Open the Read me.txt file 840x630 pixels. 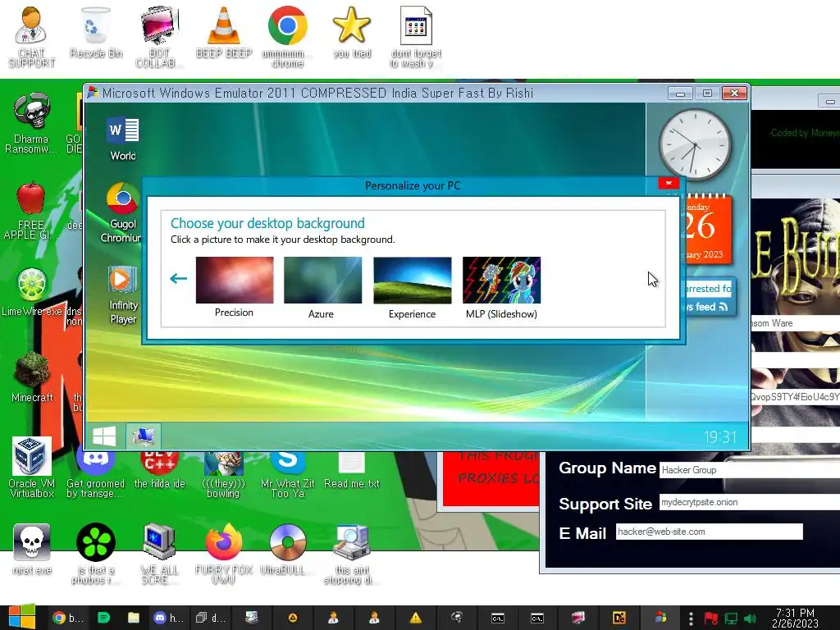point(351,470)
